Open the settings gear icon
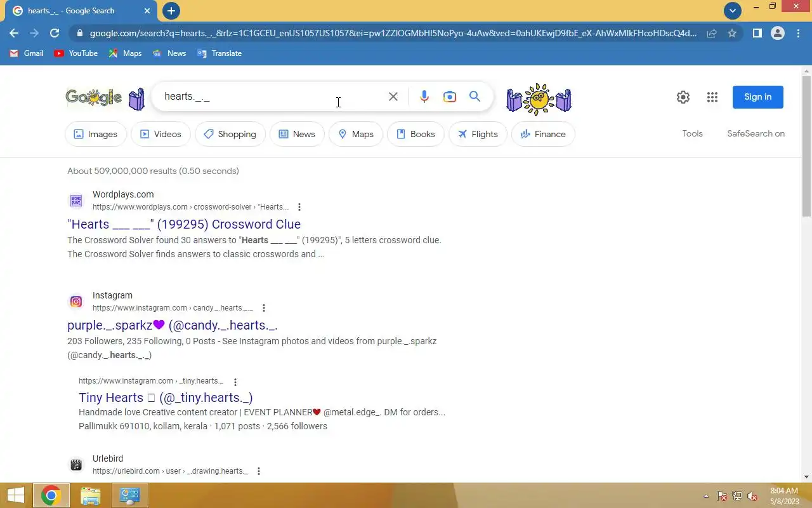The height and width of the screenshot is (508, 812). click(x=683, y=97)
